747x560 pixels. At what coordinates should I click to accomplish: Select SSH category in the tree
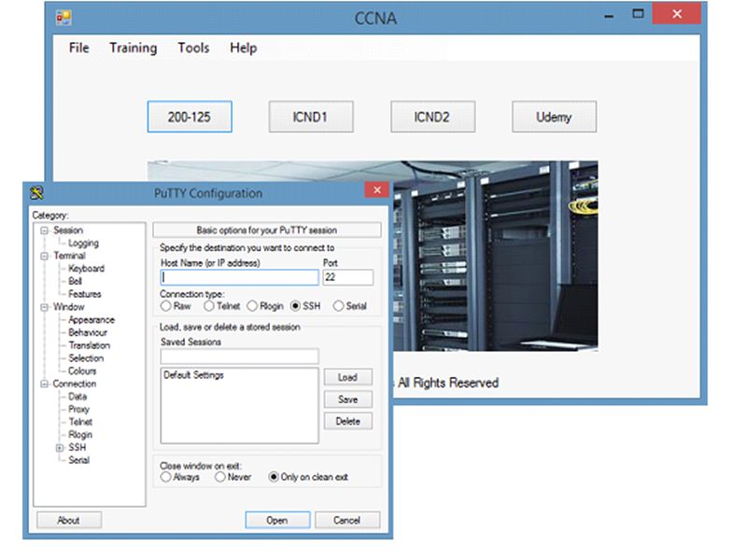coord(78,448)
